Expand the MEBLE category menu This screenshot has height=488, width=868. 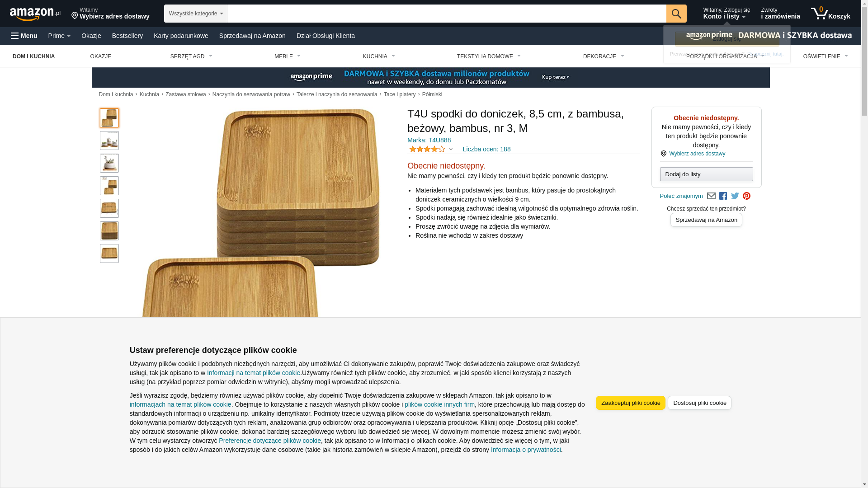pyautogui.click(x=288, y=56)
